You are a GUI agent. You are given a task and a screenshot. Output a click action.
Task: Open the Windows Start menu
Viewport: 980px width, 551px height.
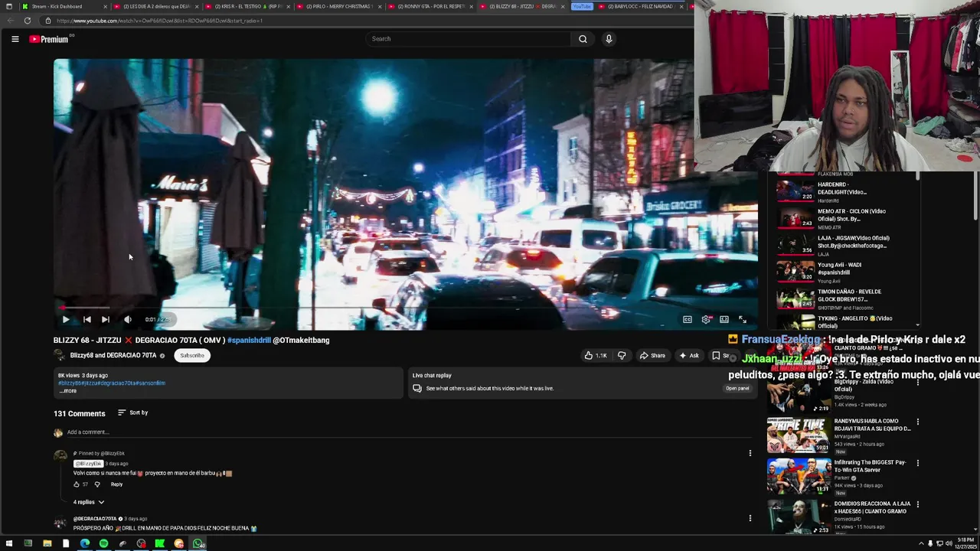(x=9, y=544)
